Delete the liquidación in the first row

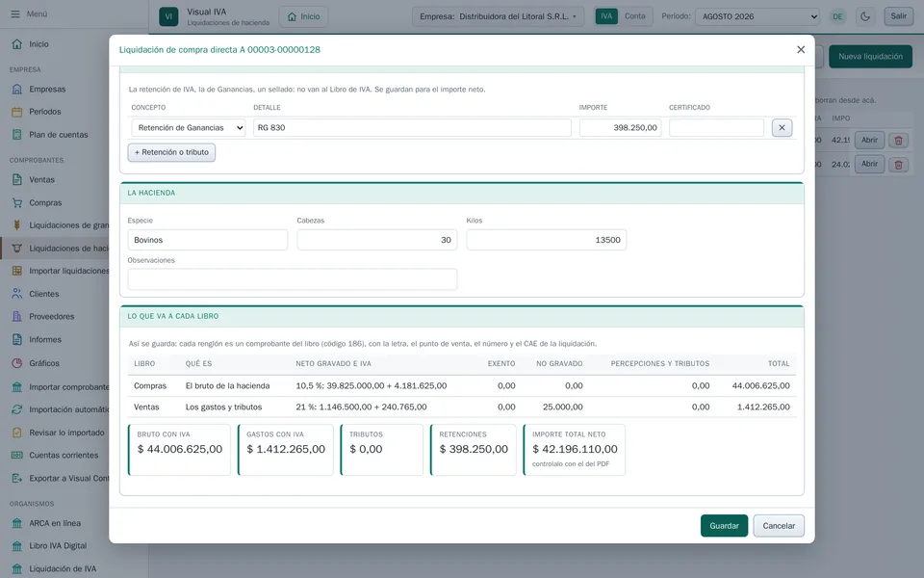pyautogui.click(x=898, y=141)
